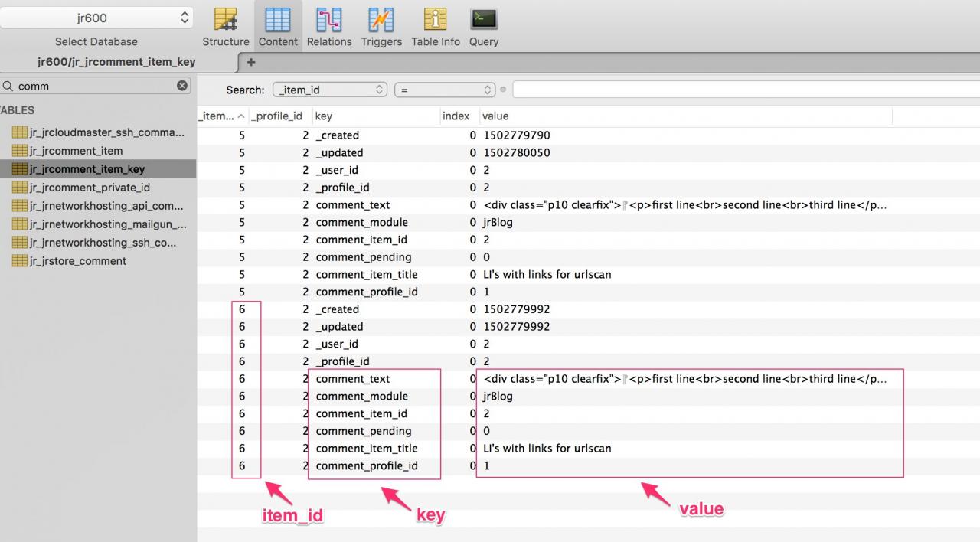Select the jr600/jr_jrcomment_item_key tab
Image resolution: width=980 pixels, height=542 pixels.
coord(116,62)
